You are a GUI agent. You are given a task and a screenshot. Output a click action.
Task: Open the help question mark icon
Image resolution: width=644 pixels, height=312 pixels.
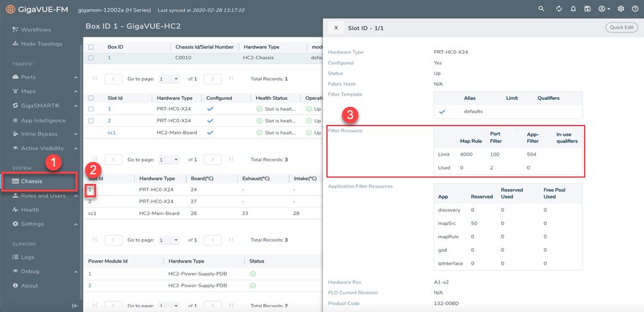click(x=635, y=9)
